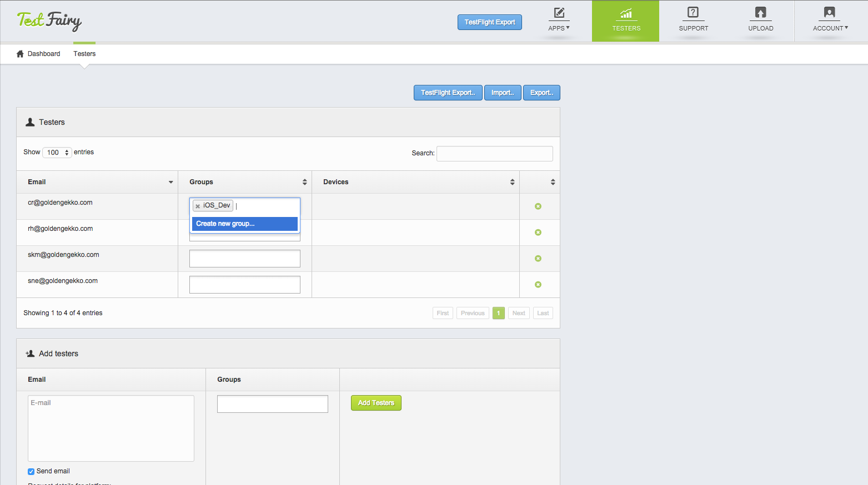Click the Add Testers button
The height and width of the screenshot is (485, 868).
coord(376,403)
